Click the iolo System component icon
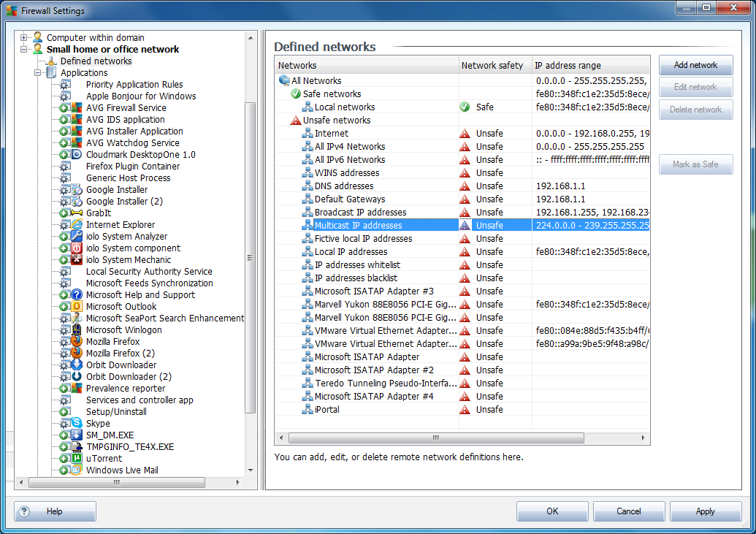 (77, 248)
